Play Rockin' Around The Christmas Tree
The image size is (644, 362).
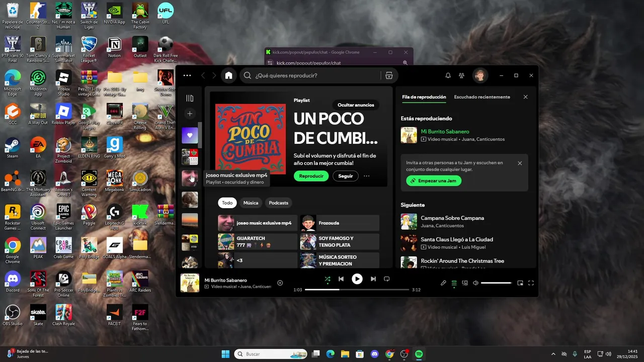point(462,262)
